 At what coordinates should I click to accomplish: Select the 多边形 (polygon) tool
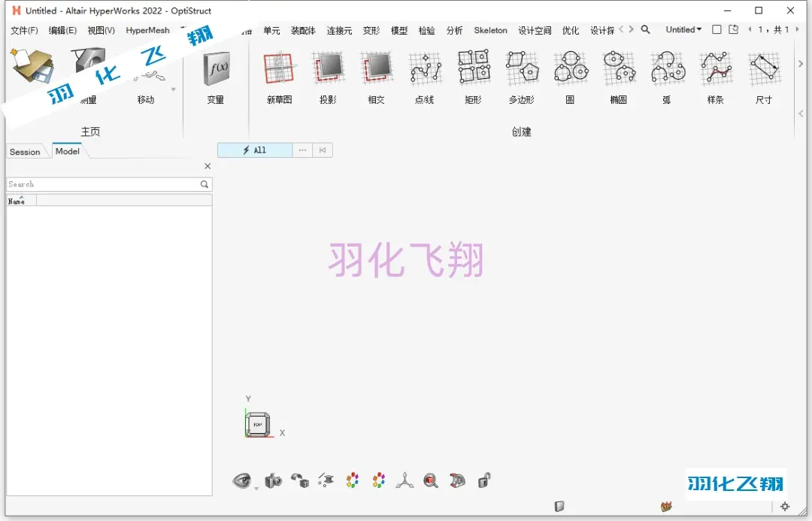click(x=522, y=77)
